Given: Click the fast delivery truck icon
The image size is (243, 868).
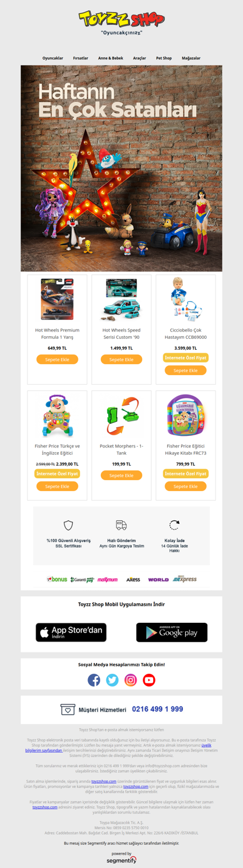Looking at the screenshot, I should click(x=122, y=525).
